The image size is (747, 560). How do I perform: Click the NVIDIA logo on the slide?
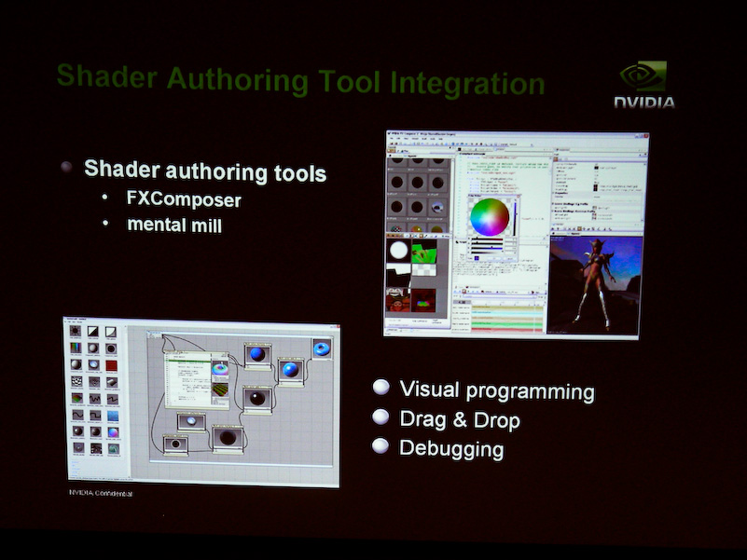[643, 84]
